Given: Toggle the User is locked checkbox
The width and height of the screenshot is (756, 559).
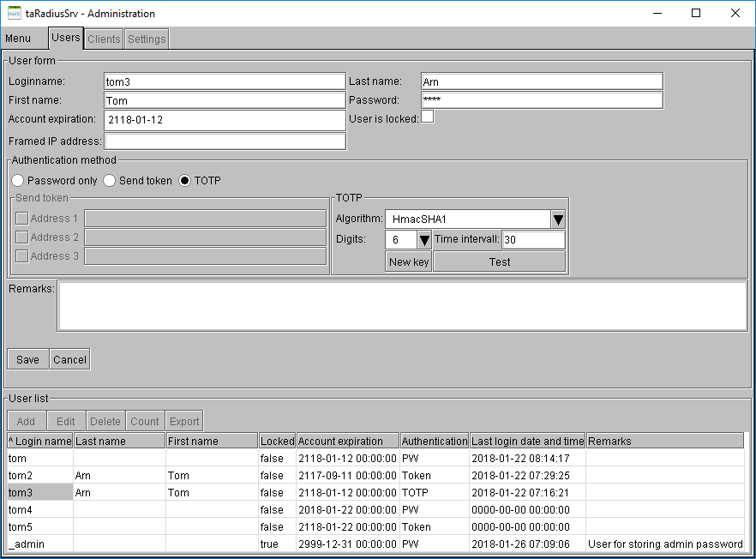Looking at the screenshot, I should (x=427, y=117).
